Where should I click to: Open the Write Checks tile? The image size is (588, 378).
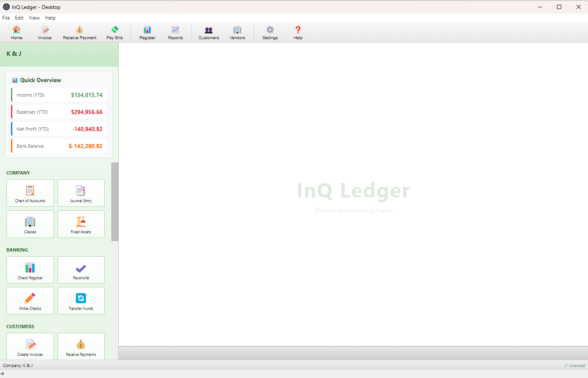30,301
